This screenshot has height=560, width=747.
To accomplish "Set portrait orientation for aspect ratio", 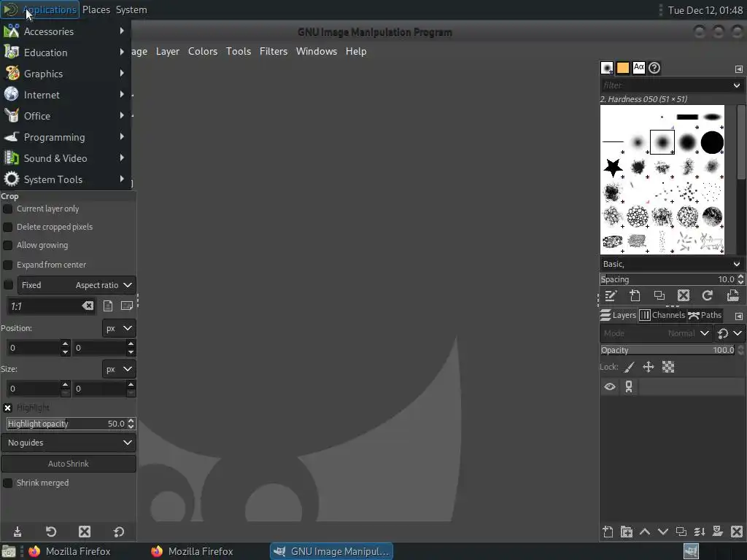I will click(x=108, y=306).
